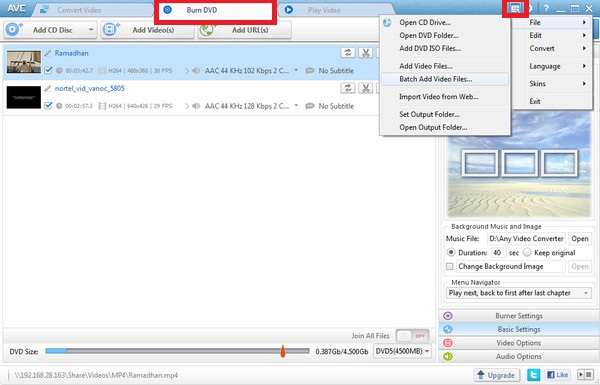Toggle the checkbox for nortel_vid_vanoc_5805 video
Screen dimensions: 600x385
[48, 106]
